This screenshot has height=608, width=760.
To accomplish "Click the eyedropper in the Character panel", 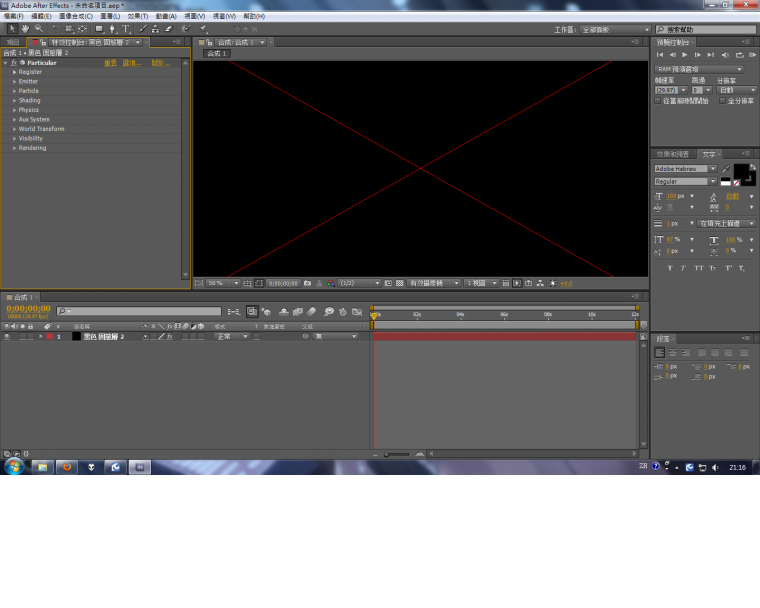I will [726, 170].
